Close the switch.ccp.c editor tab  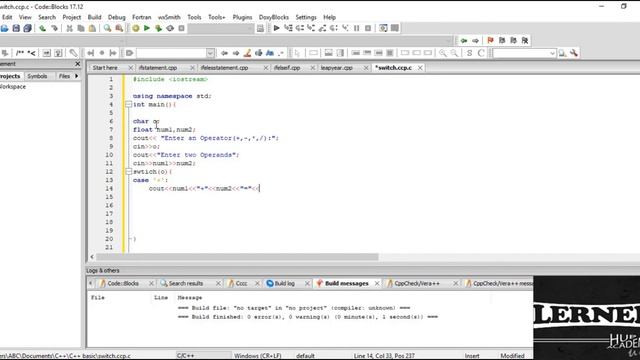click(x=420, y=68)
